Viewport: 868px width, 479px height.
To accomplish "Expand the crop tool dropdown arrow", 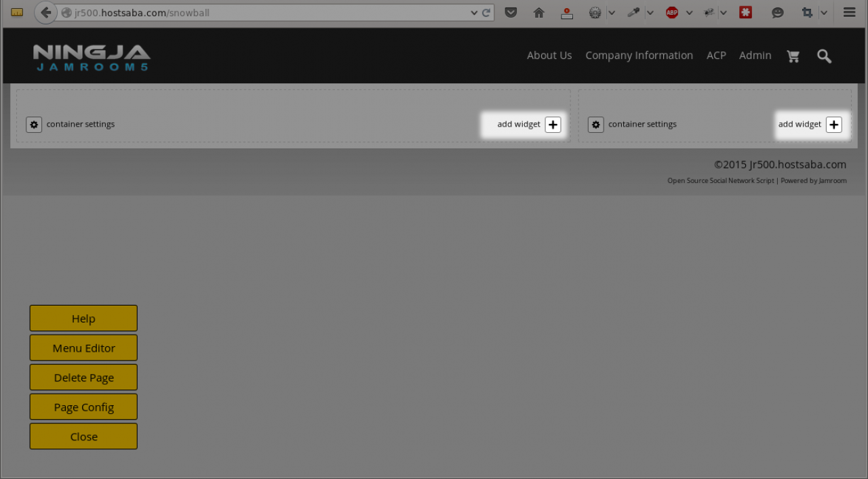I will [823, 12].
